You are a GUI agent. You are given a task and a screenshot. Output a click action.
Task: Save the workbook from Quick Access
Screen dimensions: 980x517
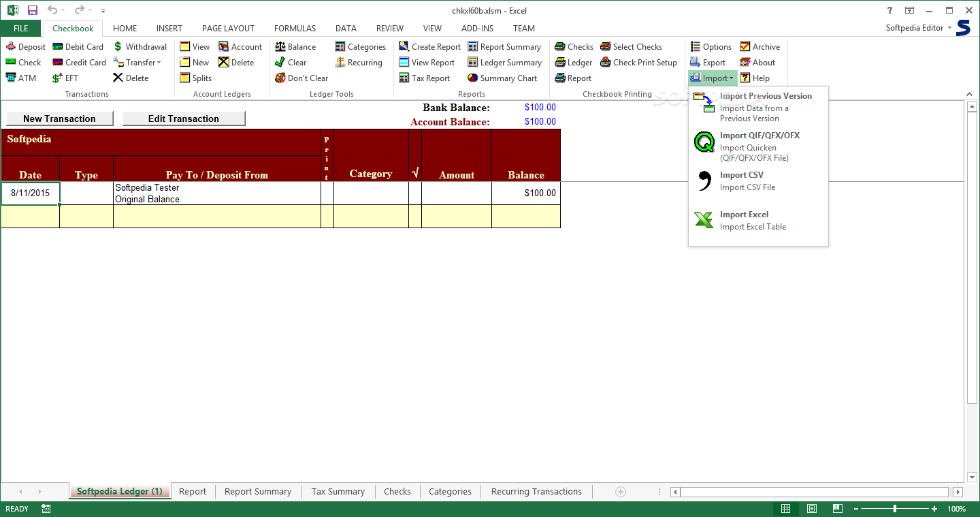(32, 11)
